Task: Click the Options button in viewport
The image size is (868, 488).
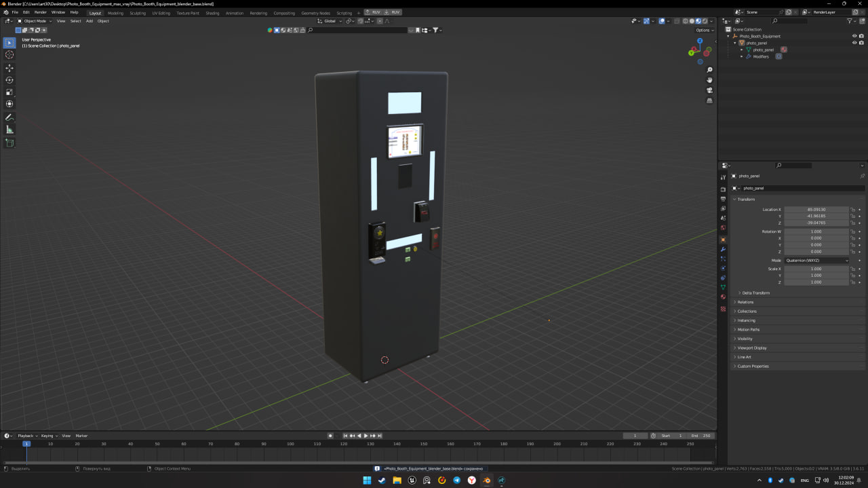Action: 704,30
